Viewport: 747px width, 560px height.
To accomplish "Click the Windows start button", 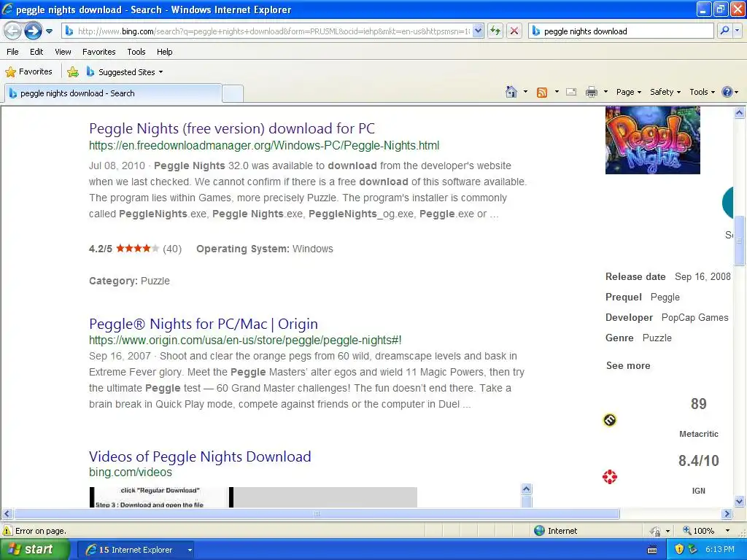I will tap(34, 550).
